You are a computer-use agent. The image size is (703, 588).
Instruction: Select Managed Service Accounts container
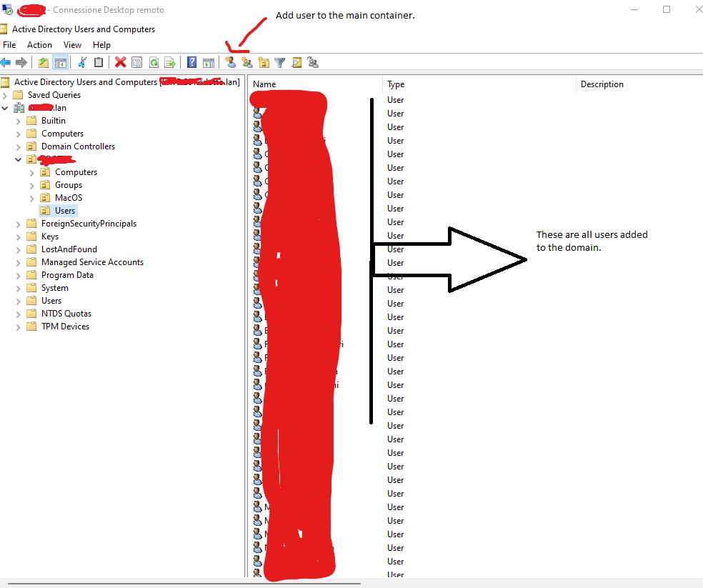tap(92, 262)
